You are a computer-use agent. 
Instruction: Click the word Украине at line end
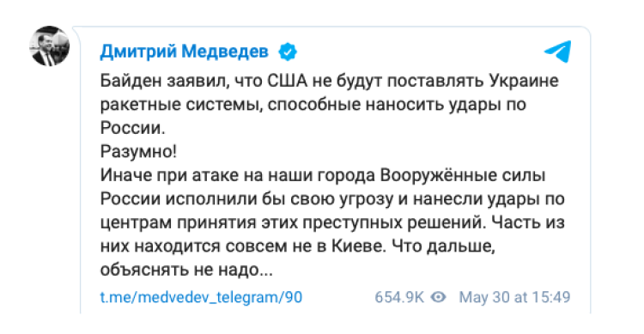[524, 81]
